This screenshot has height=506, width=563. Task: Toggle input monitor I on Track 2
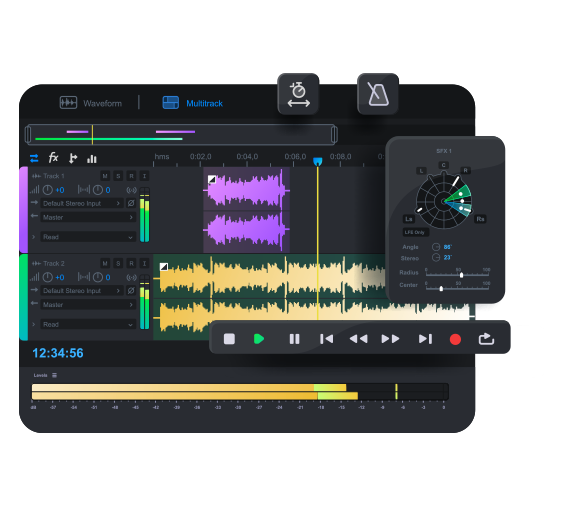click(144, 263)
